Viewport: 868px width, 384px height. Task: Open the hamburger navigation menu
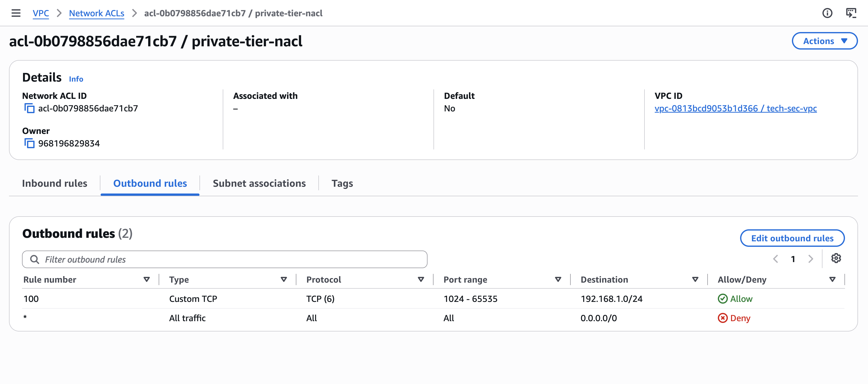16,13
